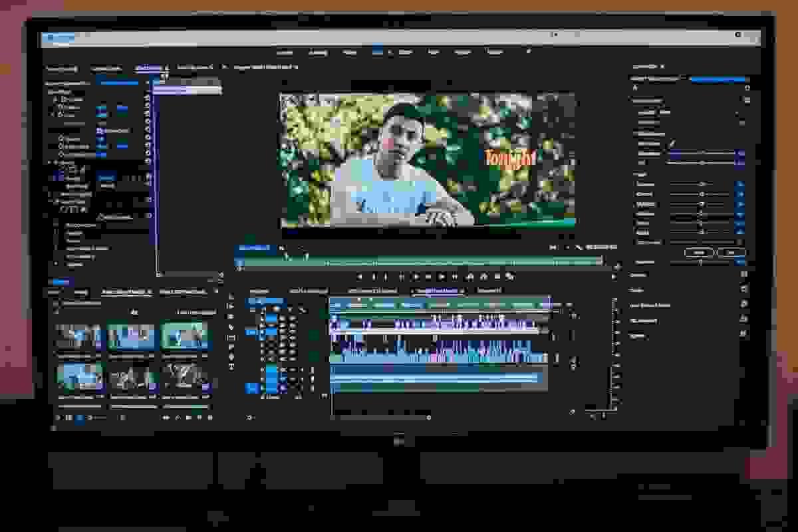This screenshot has height=532, width=798.
Task: Toggle the Creative section checkbox
Action: pos(744,275)
